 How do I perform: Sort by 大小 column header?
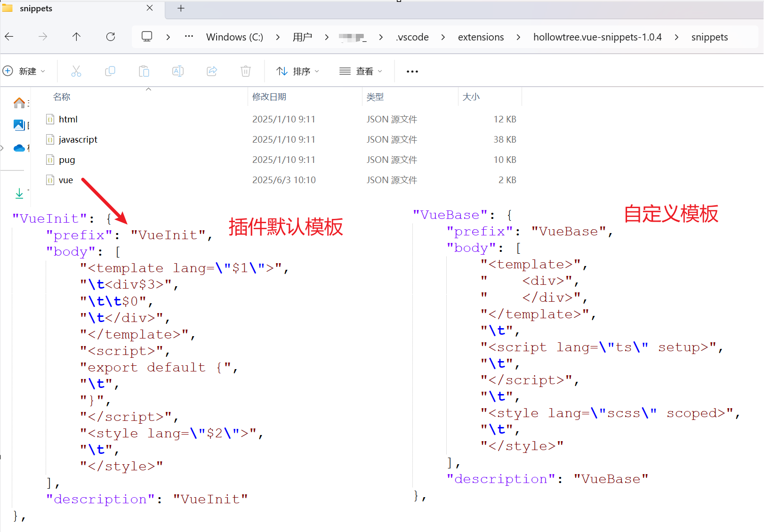pos(471,97)
